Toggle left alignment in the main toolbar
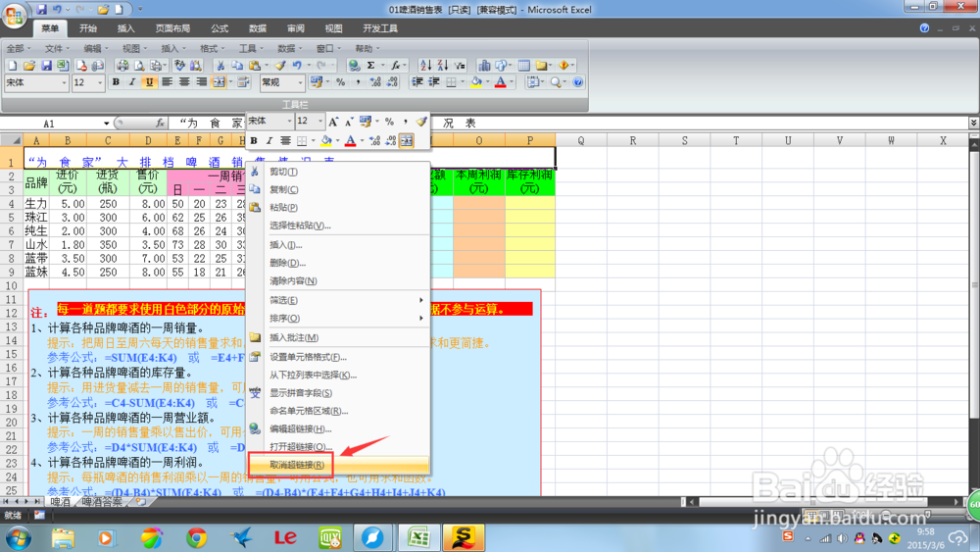Screen dimensions: 980x552 (167, 82)
